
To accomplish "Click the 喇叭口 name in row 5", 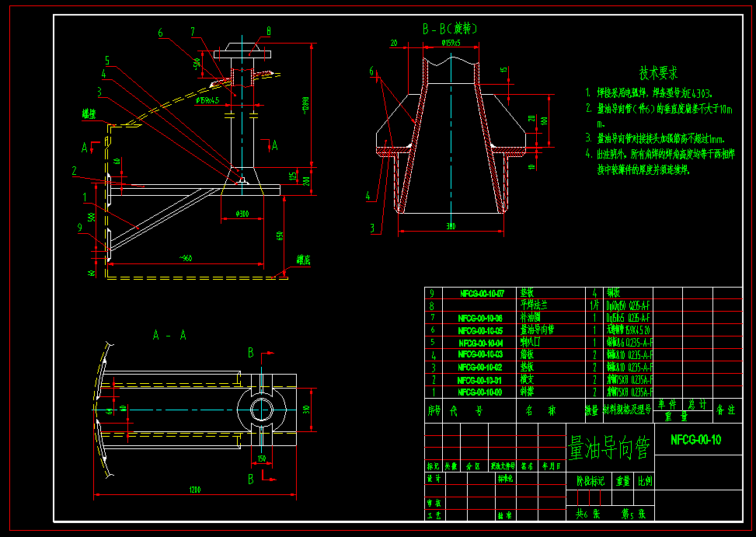I will 531,342.
